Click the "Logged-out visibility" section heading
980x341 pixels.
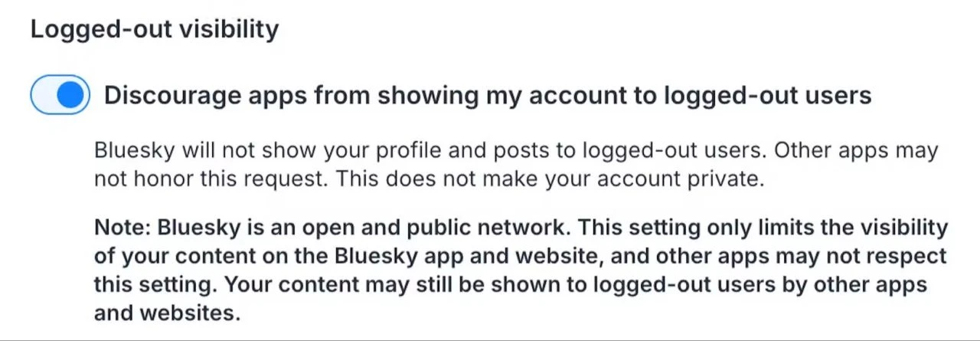point(154,29)
